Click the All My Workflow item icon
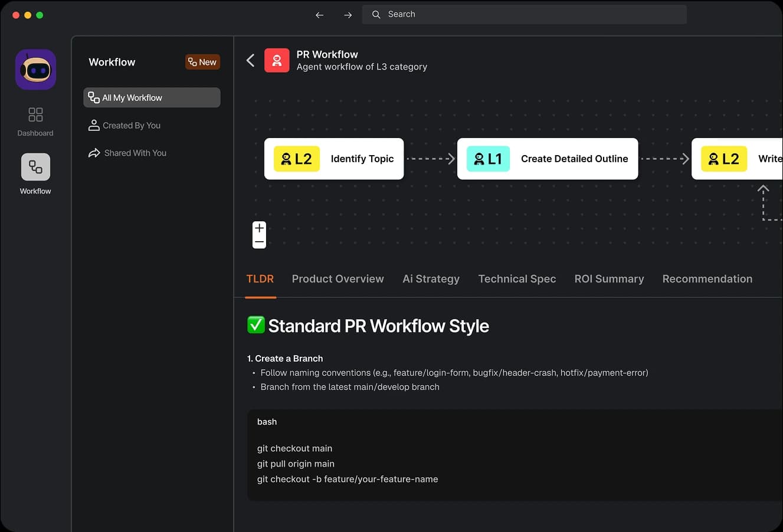The width and height of the screenshot is (783, 532). 94,97
